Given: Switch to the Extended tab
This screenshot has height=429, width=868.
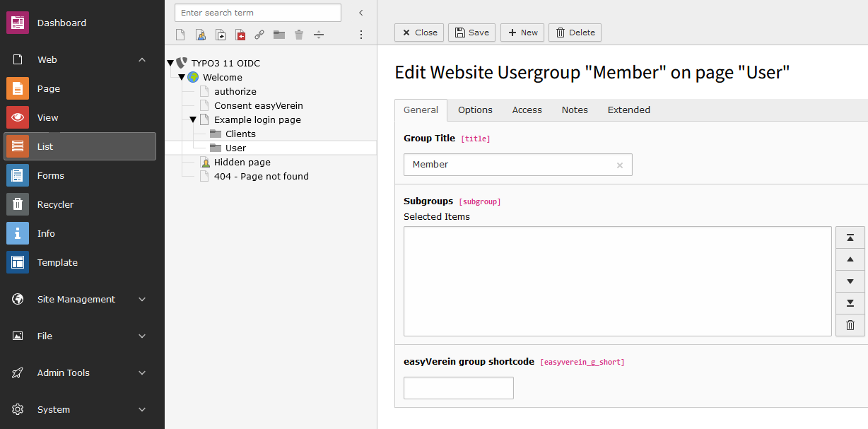Looking at the screenshot, I should 629,110.
